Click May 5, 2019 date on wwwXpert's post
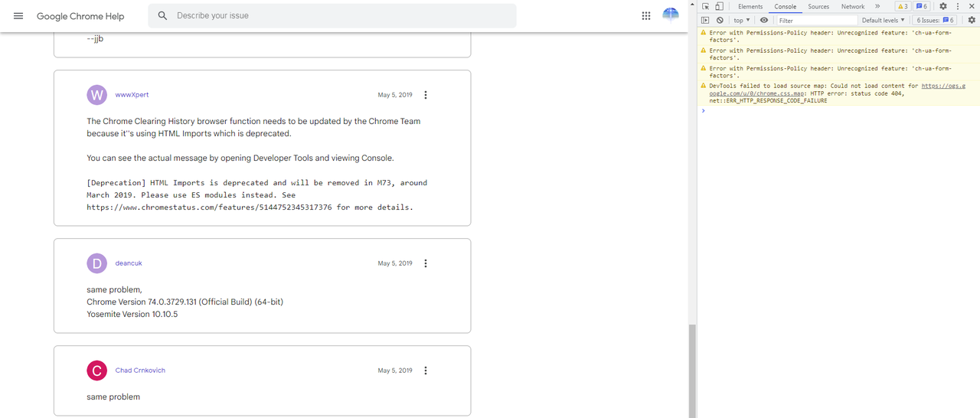 point(395,95)
